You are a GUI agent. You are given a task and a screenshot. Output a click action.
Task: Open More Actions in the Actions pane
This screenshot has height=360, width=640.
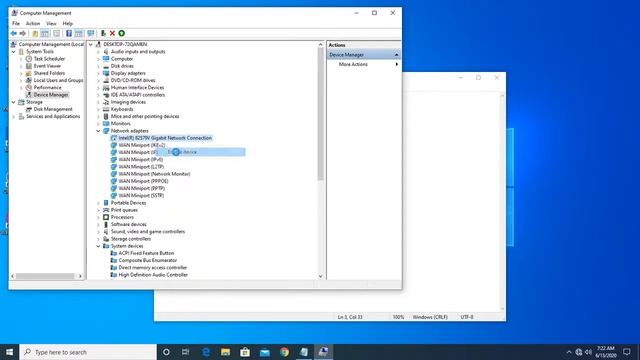[353, 64]
